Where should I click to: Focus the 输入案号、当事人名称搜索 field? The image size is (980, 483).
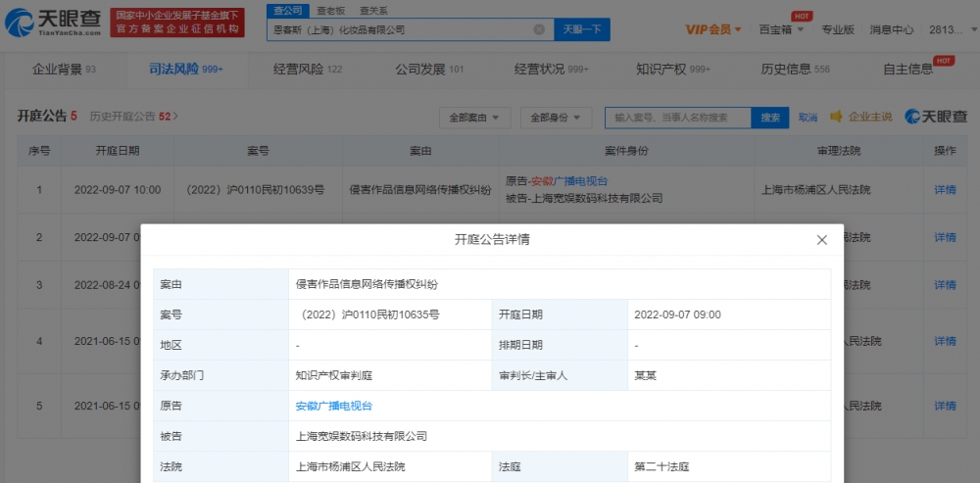click(677, 118)
